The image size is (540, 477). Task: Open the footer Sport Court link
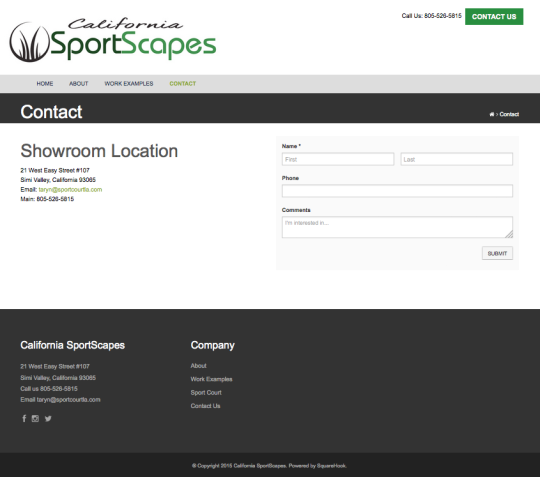coord(206,393)
